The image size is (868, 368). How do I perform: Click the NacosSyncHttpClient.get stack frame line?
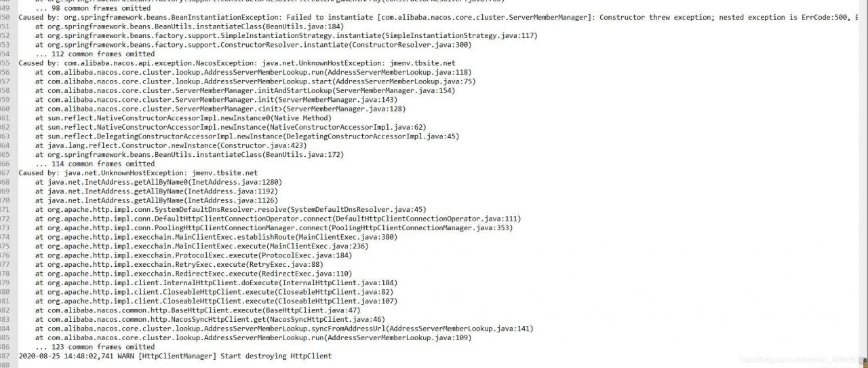[210, 319]
